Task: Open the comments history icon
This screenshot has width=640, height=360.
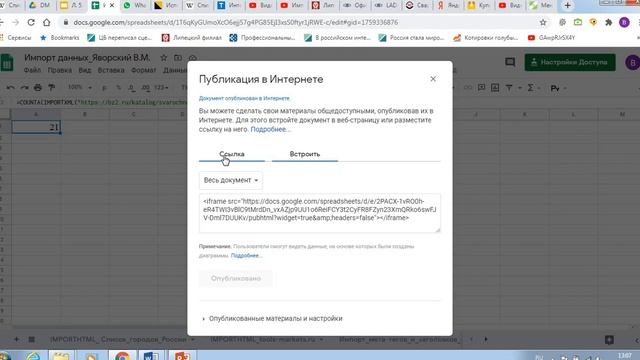Action: [510, 62]
